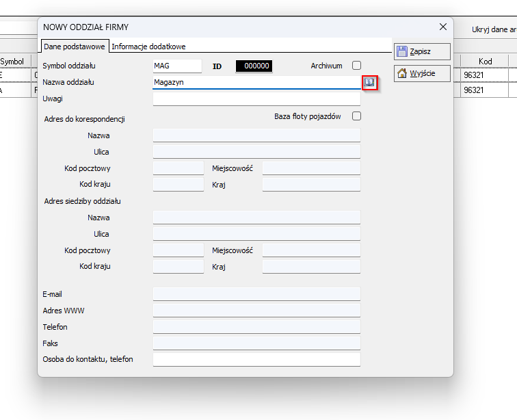Focus the Uwagi input field

tap(256, 99)
